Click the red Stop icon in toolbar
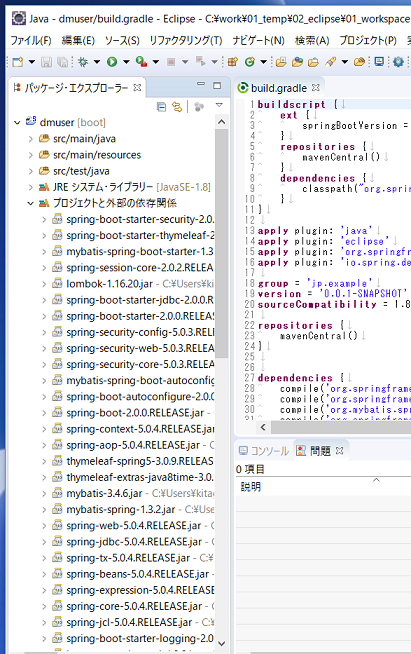Viewport: 411px width, 654px height. pyautogui.click(x=171, y=62)
